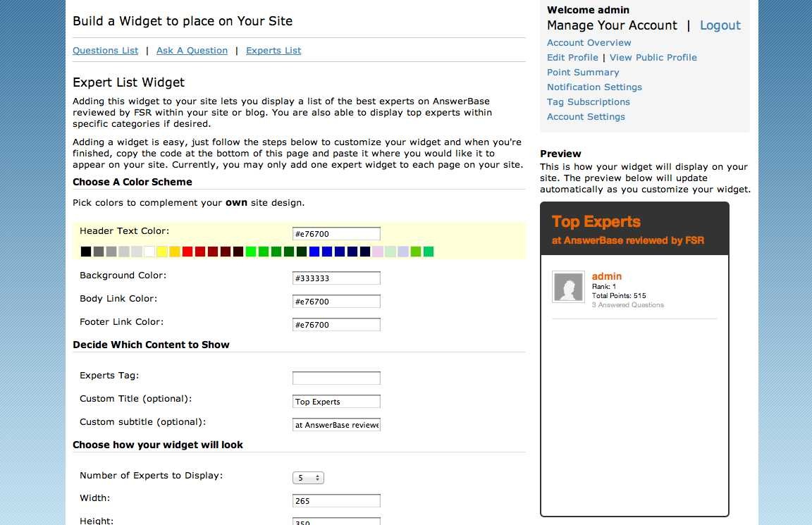The height and width of the screenshot is (525, 812).
Task: Focus the empty Experts Tag field
Action: click(336, 378)
